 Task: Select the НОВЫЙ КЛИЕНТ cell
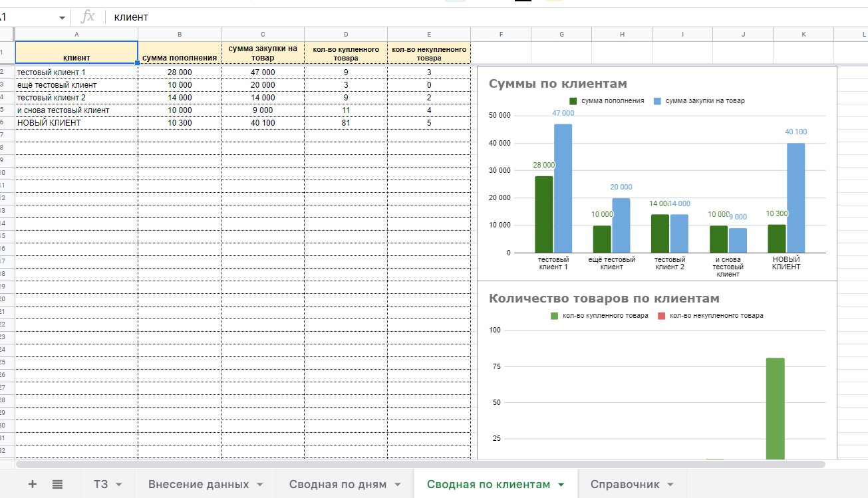coord(76,123)
